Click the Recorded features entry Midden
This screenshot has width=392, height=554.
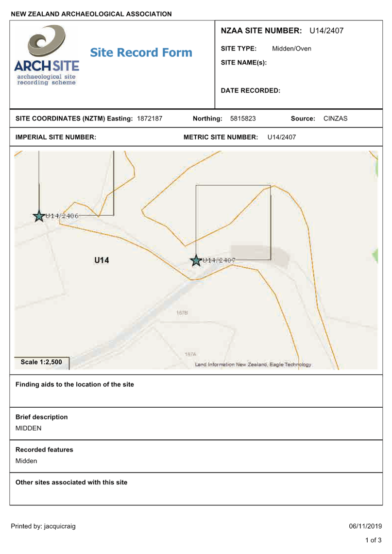pyautogui.click(x=26, y=461)
